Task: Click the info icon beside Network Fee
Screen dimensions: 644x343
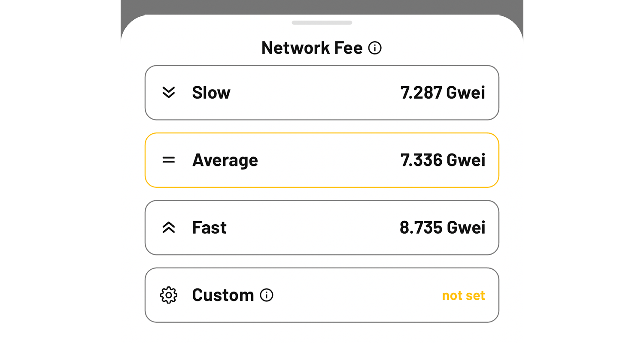Action: pos(375,48)
